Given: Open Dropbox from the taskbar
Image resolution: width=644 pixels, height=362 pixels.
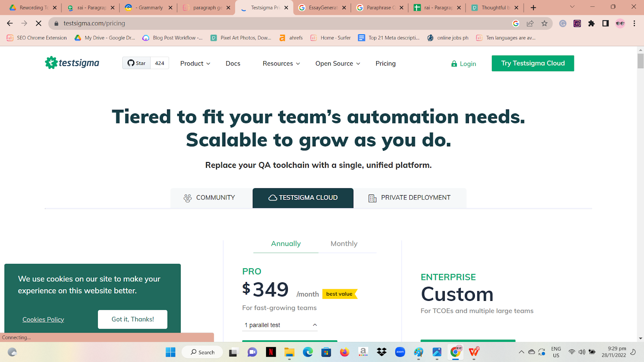Looking at the screenshot, I should tap(382, 352).
